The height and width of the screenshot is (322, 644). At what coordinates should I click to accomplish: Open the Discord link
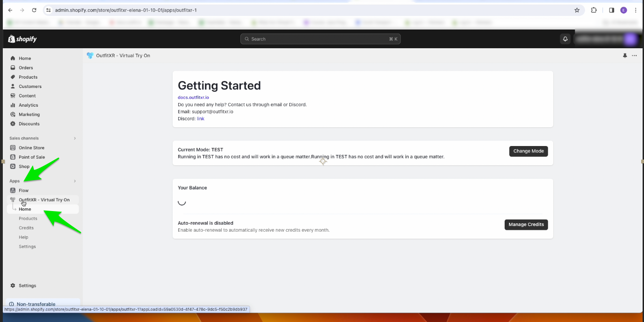(x=201, y=119)
